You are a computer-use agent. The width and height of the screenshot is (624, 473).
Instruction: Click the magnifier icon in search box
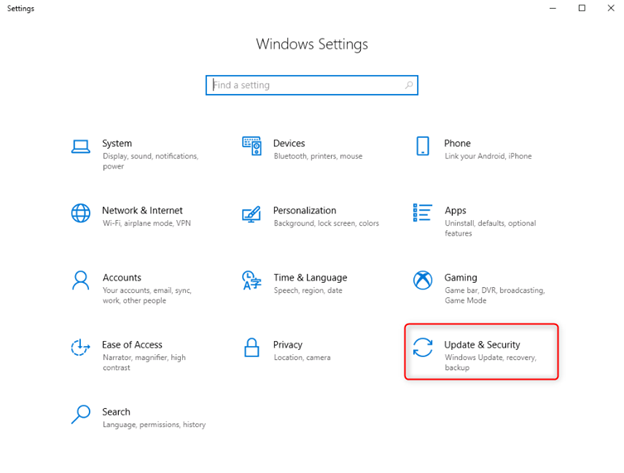409,85
